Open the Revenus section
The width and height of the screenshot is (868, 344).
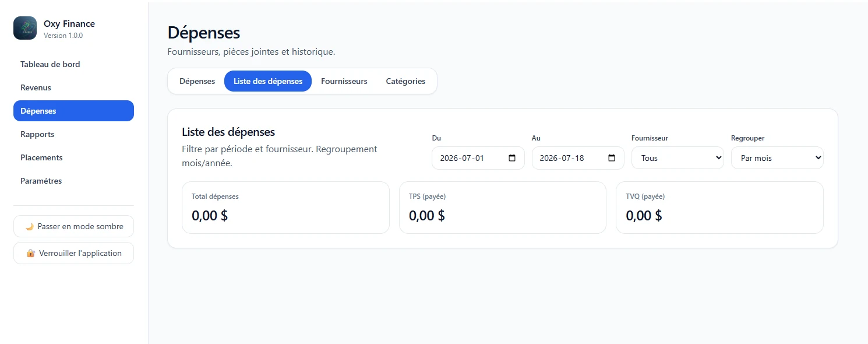pyautogui.click(x=73, y=87)
